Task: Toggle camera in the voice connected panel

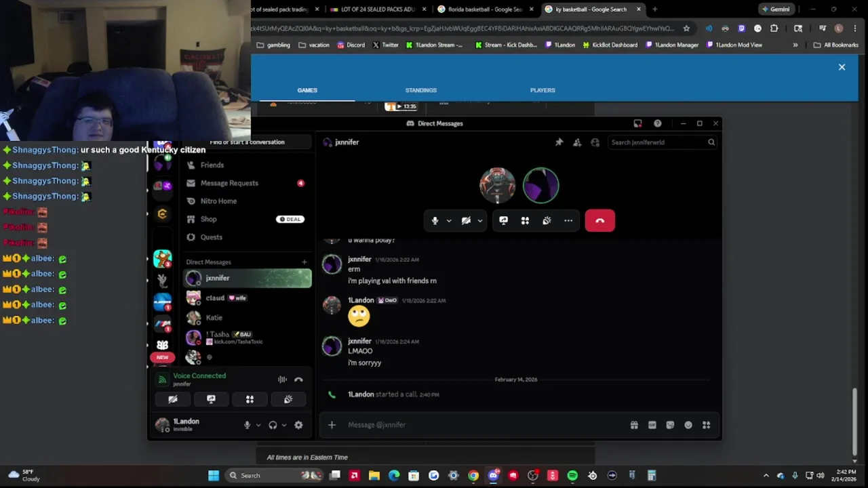Action: click(173, 399)
